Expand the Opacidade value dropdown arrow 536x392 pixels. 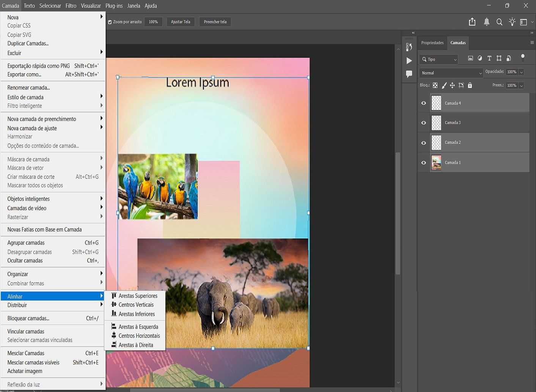click(x=522, y=72)
